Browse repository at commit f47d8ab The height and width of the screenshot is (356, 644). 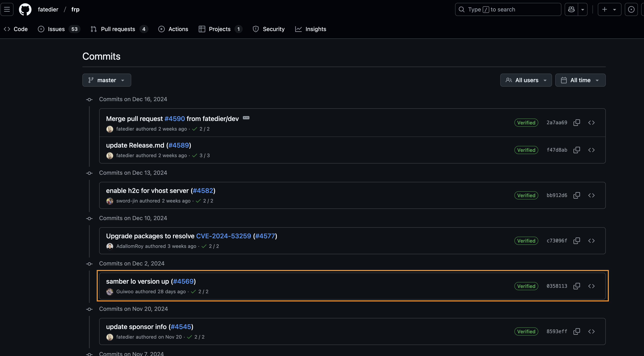[x=591, y=150]
